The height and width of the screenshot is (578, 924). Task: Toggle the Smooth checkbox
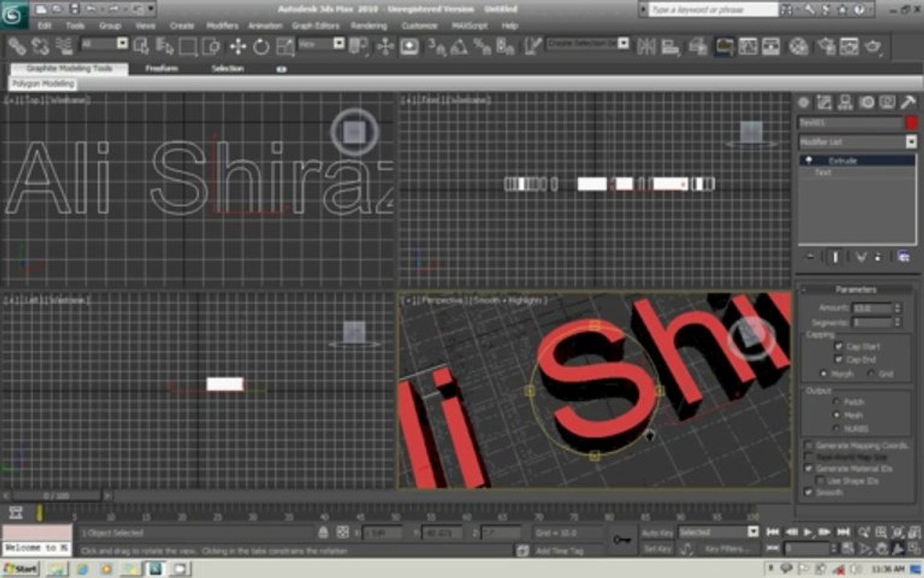(x=808, y=492)
